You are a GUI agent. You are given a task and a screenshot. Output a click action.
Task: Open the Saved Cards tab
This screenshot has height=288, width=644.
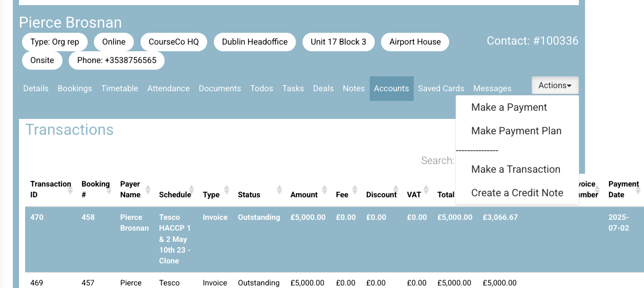point(441,89)
